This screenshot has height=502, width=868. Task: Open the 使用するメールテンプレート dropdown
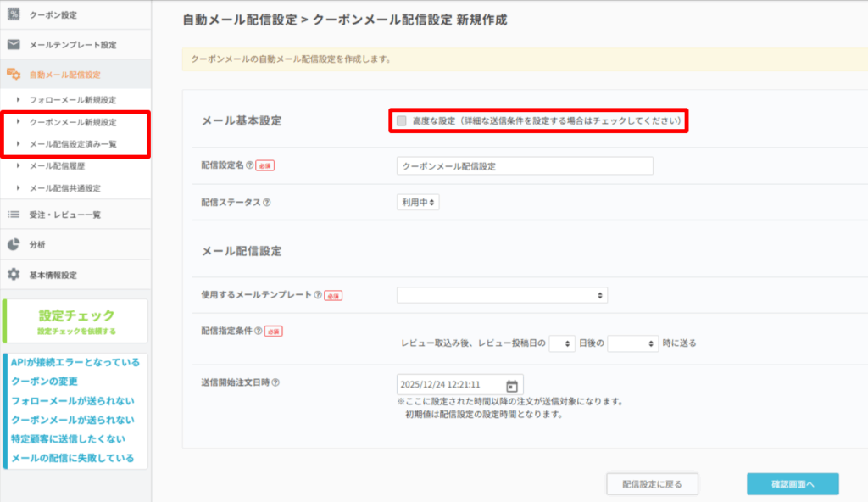coord(502,295)
